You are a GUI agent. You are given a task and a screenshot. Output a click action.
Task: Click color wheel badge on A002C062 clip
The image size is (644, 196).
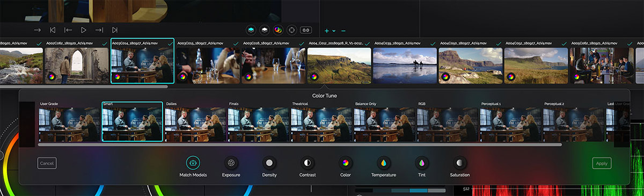[52, 77]
